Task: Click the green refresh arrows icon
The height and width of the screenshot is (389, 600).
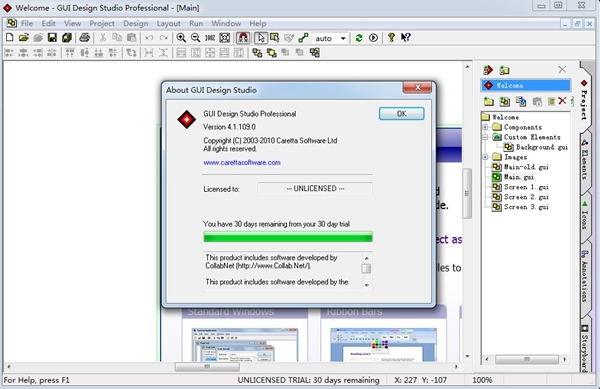Action: (359, 37)
